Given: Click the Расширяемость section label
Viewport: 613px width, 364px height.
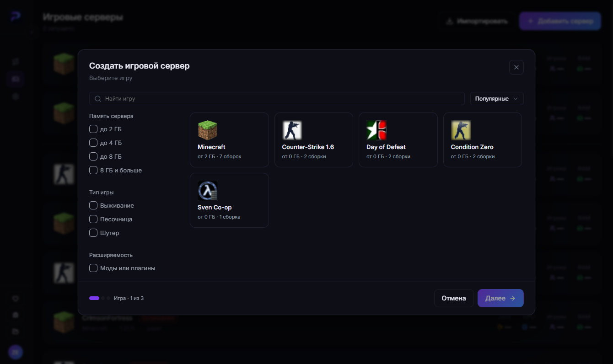Looking at the screenshot, I should [111, 255].
